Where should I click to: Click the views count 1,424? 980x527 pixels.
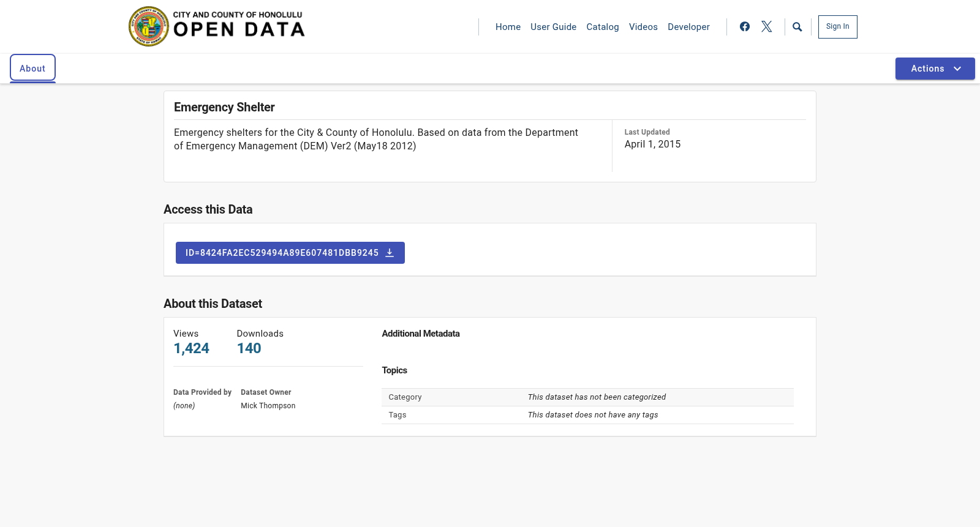click(x=191, y=348)
